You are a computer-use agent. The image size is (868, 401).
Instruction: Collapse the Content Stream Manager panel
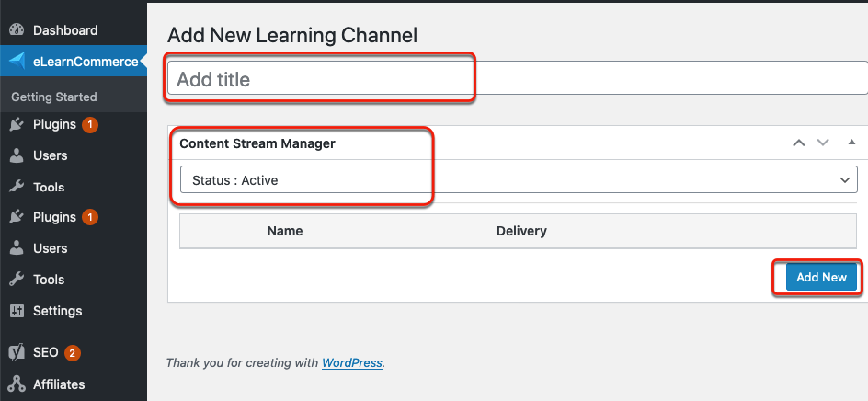point(852,143)
